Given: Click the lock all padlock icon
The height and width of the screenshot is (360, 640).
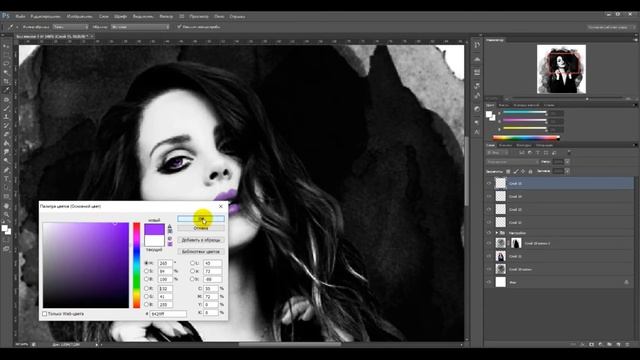Looking at the screenshot, I should point(530,171).
